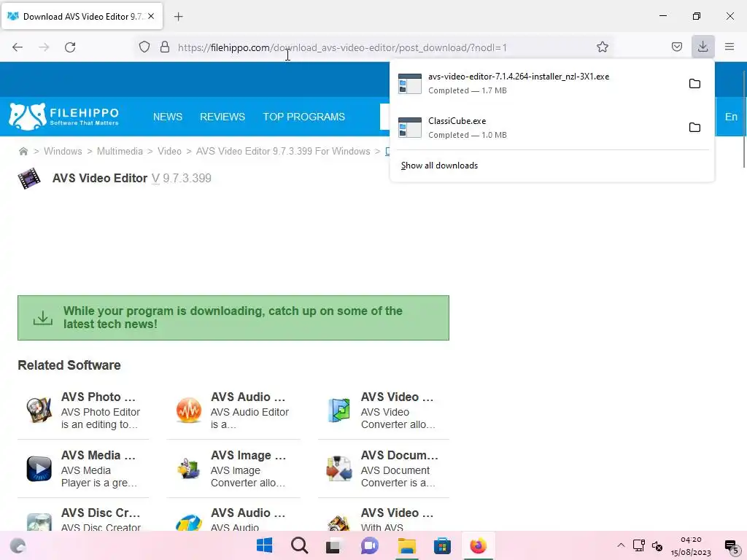
Task: Click the AVS Media Player icon
Action: click(x=39, y=469)
